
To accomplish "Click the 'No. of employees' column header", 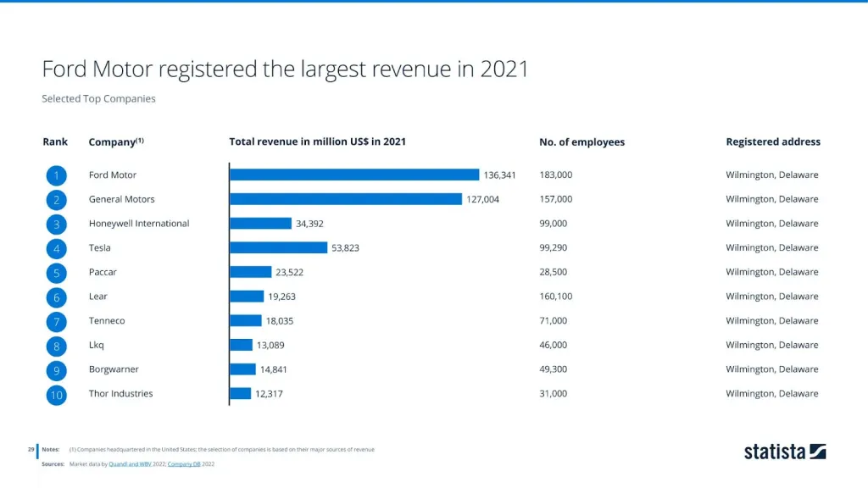I will [x=581, y=142].
